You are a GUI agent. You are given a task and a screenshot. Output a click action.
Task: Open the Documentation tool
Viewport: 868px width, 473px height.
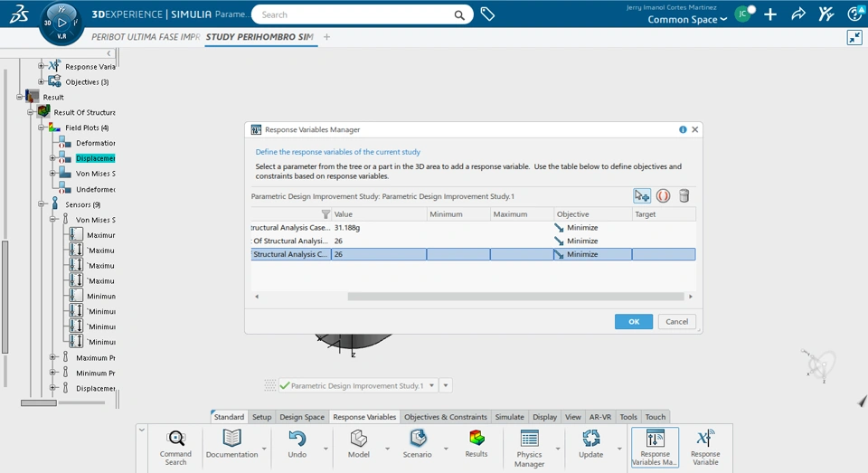pos(232,444)
